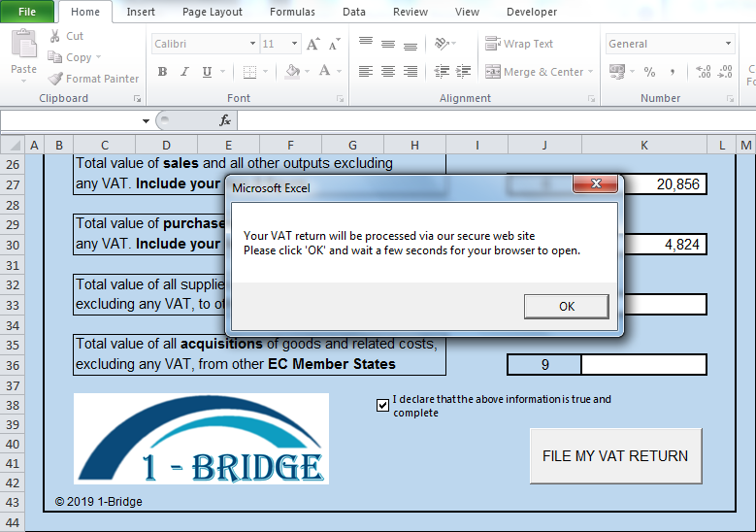Open Clipboard dialog launcher
Viewport: 756px width, 532px height.
137,99
